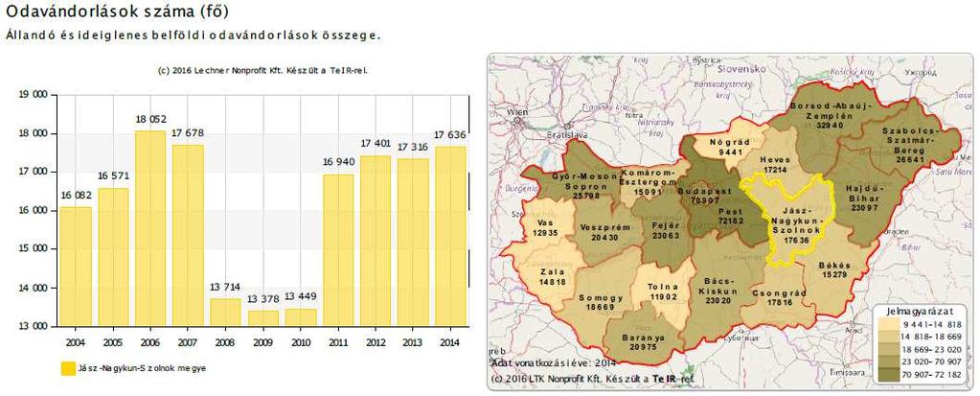Select Komárom-Esztergom county labeled 15091
This screenshot has width=980, height=396.
(649, 181)
